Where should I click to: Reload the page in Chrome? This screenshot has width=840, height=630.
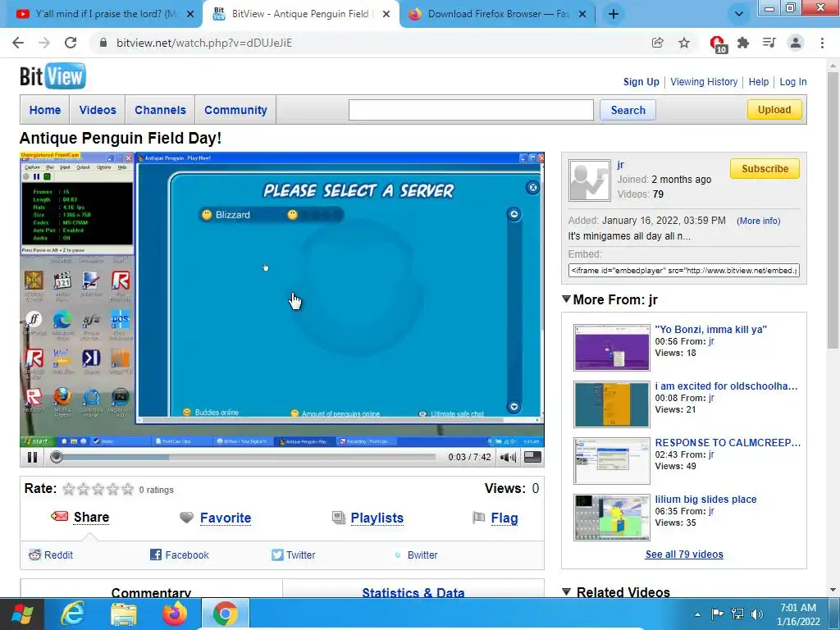[x=71, y=43]
